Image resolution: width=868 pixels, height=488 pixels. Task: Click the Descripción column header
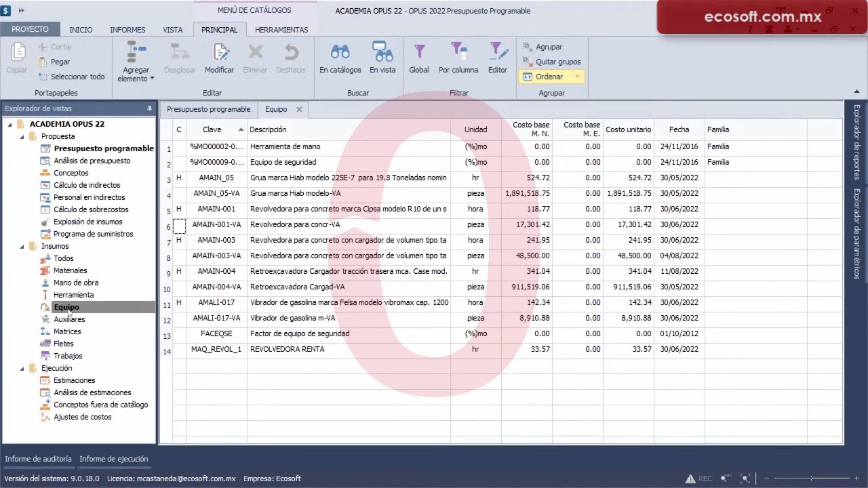pyautogui.click(x=349, y=129)
